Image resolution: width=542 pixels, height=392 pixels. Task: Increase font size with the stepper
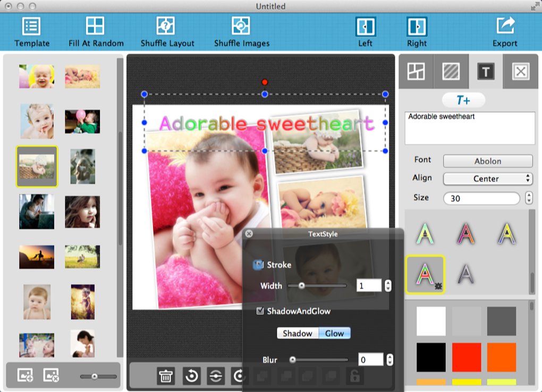(x=529, y=195)
